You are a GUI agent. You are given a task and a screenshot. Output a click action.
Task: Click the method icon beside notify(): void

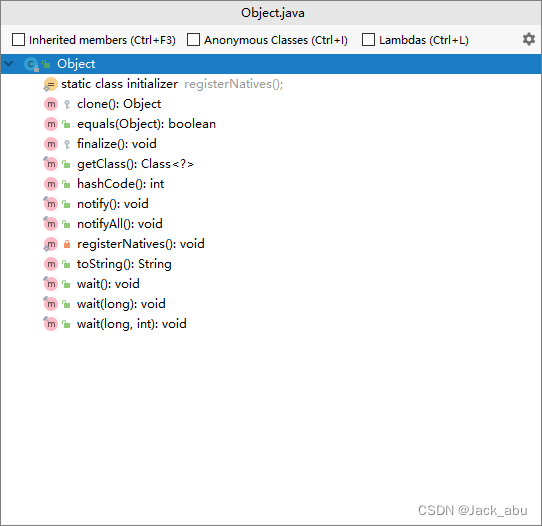click(50, 204)
